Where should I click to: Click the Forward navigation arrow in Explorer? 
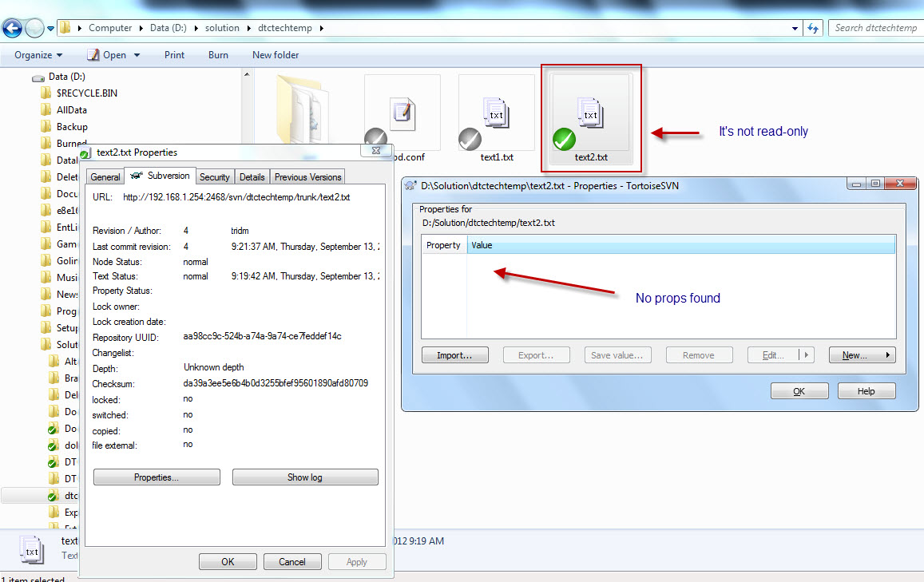click(x=35, y=28)
